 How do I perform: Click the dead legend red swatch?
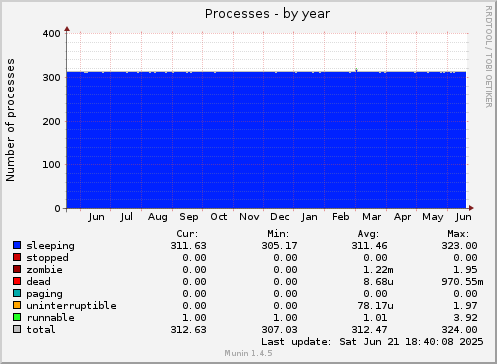(17, 281)
